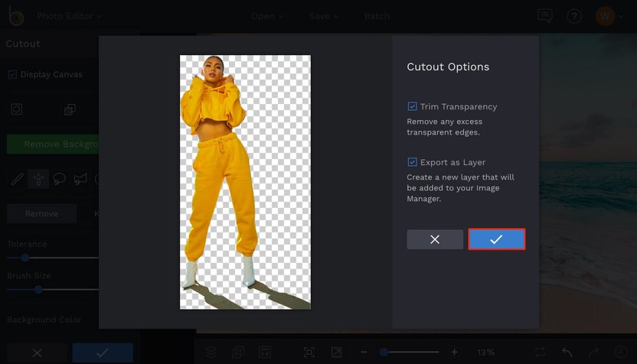The image size is (637, 364).
Task: Click the Tolerance slider handle
Action: (x=25, y=258)
